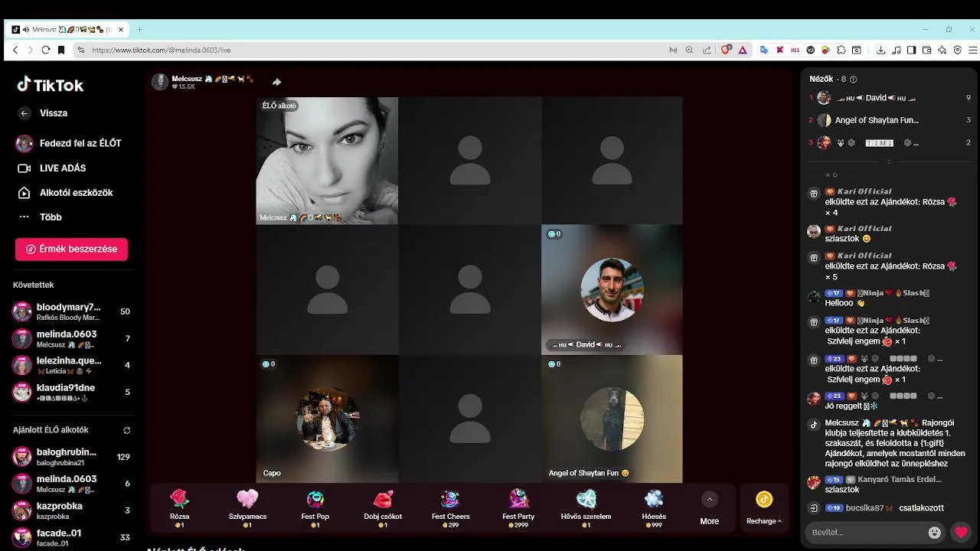
Task: Toggle the browser sidebar panel
Action: point(911,50)
